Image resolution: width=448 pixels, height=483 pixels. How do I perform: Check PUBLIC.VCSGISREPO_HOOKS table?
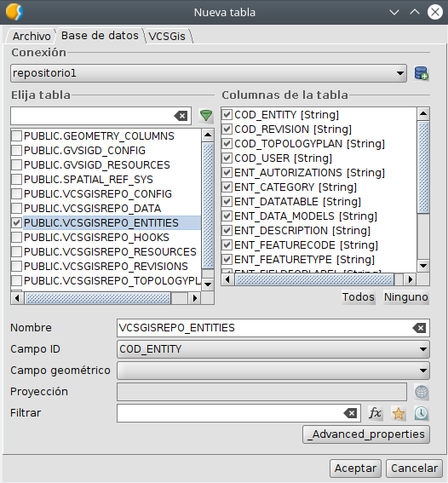17,237
